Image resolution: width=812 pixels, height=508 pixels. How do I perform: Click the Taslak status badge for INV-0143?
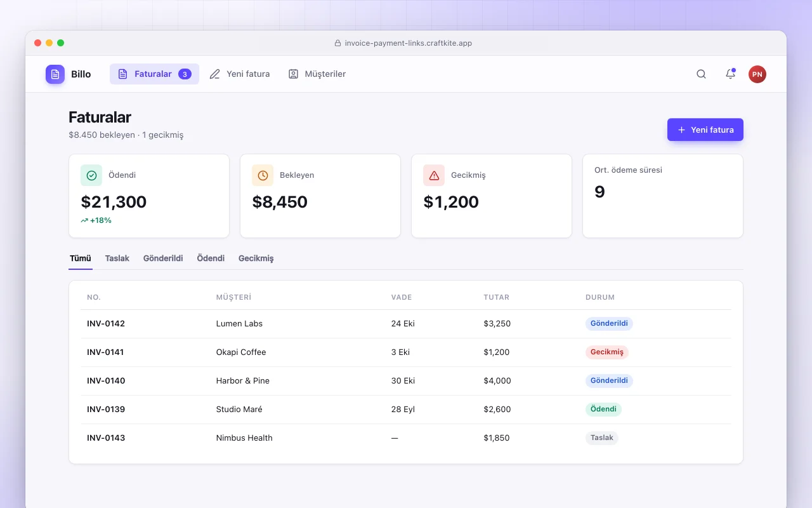click(602, 438)
